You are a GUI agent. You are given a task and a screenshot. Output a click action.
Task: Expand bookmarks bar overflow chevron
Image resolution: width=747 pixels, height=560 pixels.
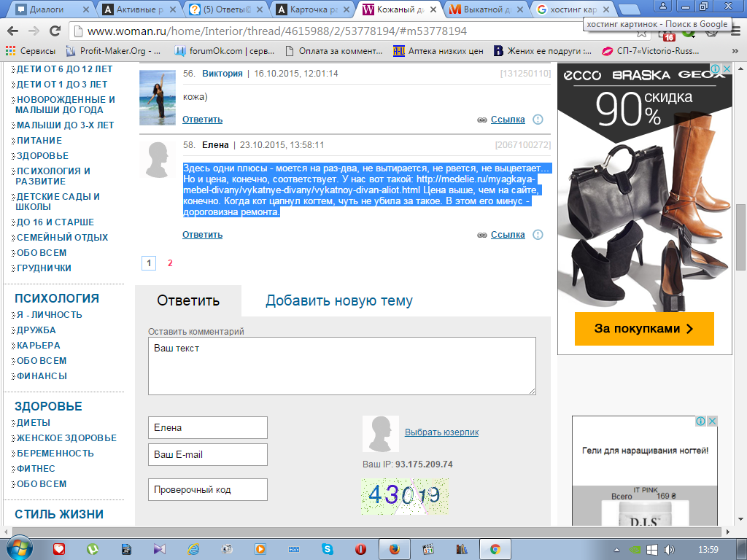tap(735, 51)
